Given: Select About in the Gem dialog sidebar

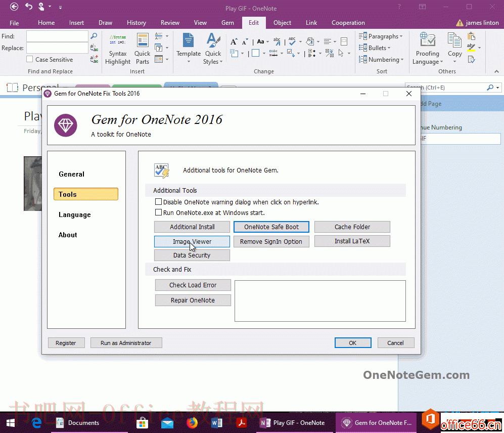Looking at the screenshot, I should (68, 235).
